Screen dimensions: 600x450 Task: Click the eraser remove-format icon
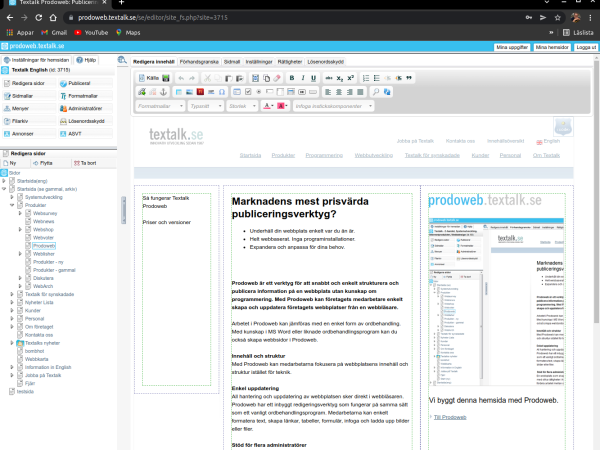[x=277, y=78]
